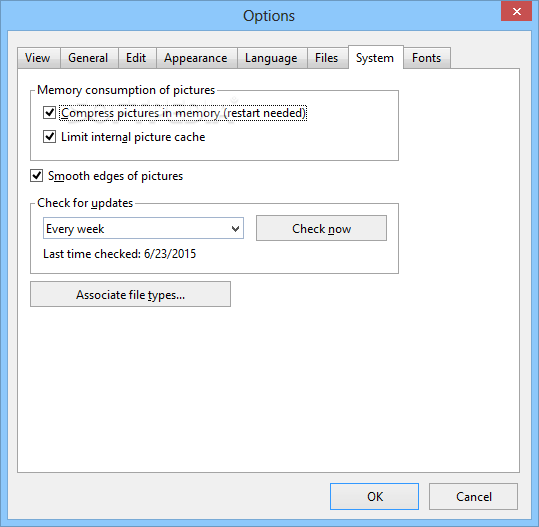Expand the Every week update frequency dropdown
The width and height of the screenshot is (539, 527).
pyautogui.click(x=143, y=228)
